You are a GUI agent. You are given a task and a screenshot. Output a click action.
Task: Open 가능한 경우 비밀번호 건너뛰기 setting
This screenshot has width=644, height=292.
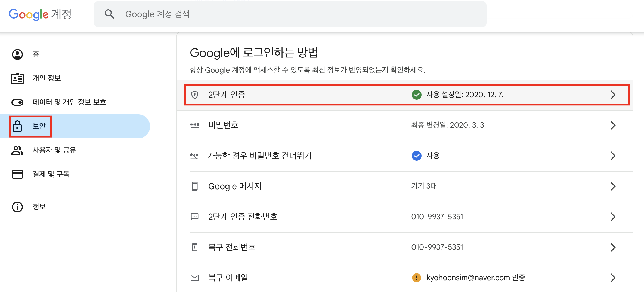click(405, 156)
